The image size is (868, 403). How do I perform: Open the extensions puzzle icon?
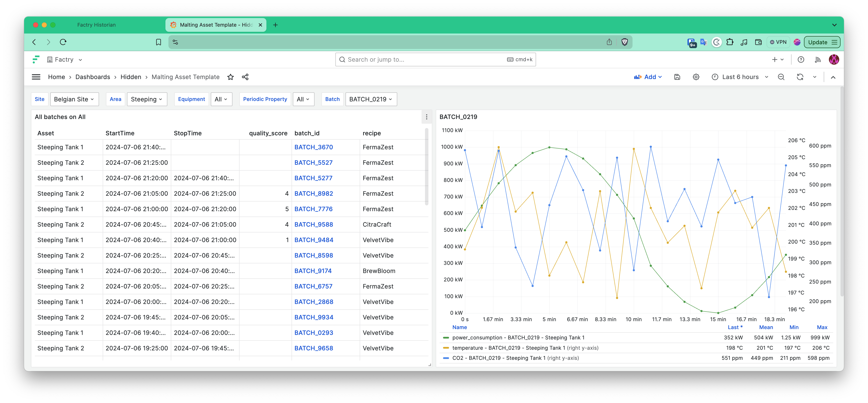tap(730, 42)
